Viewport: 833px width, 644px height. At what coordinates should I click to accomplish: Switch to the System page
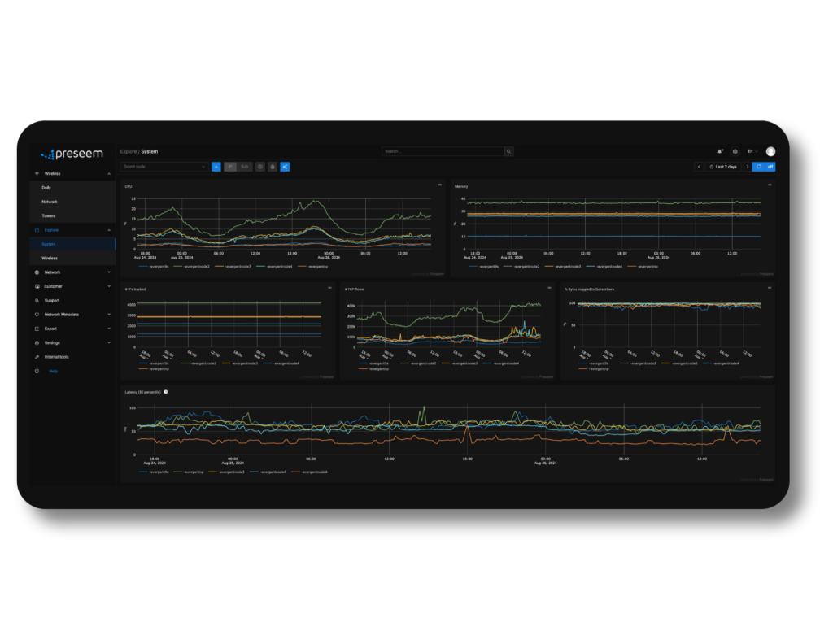coord(48,244)
